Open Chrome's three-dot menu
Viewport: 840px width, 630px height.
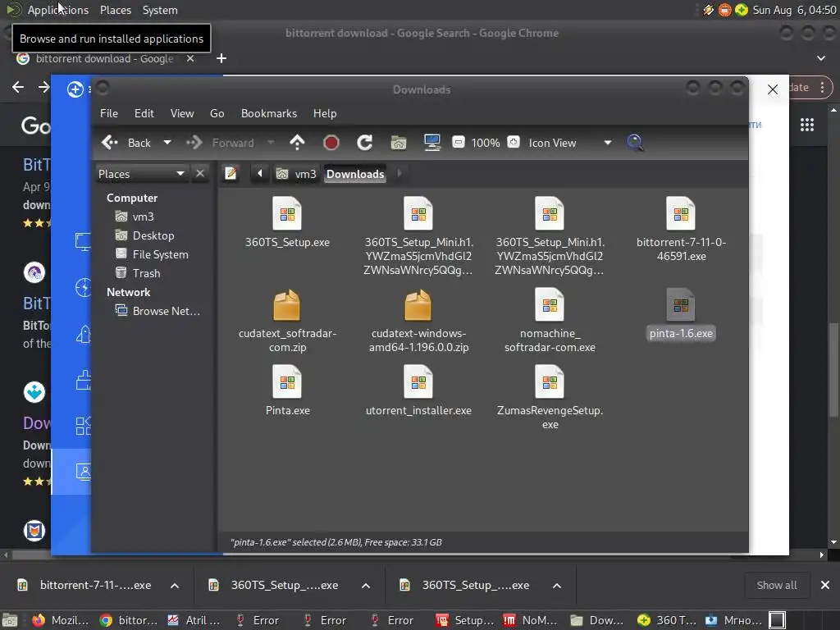point(822,87)
